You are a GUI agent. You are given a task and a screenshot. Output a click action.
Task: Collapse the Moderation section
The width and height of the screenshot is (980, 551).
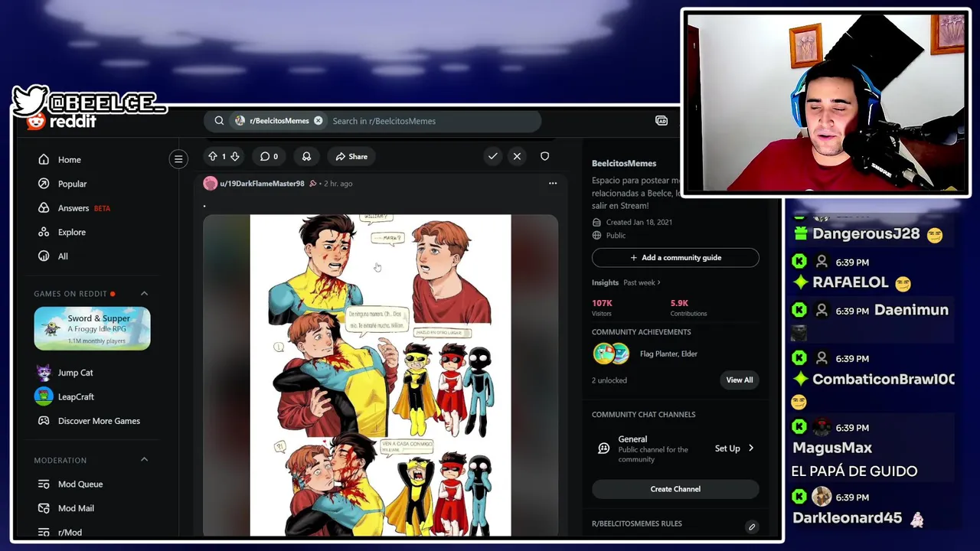tap(144, 460)
